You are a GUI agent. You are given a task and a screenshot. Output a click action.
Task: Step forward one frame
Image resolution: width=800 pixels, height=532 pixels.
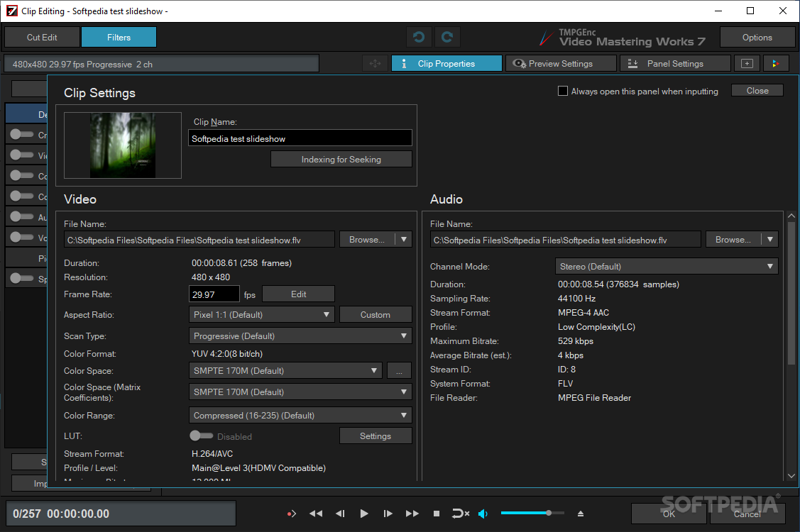tap(388, 514)
